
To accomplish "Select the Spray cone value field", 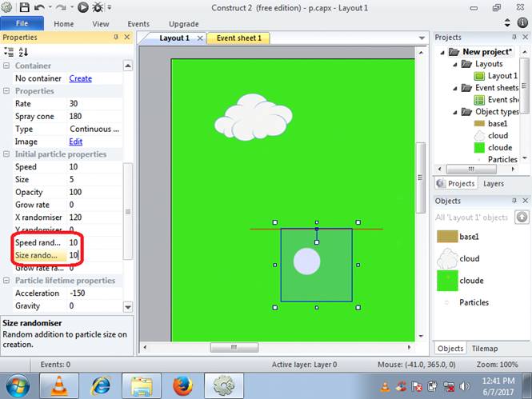I will point(94,116).
